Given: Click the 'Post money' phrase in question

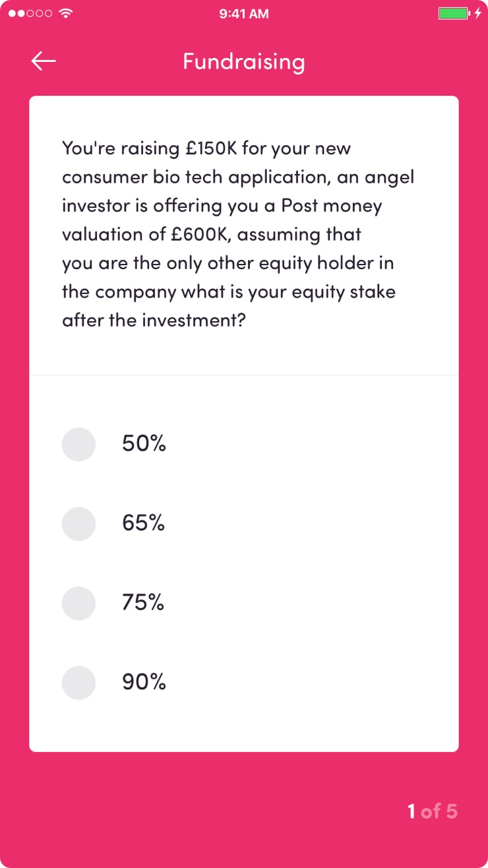Looking at the screenshot, I should (x=332, y=206).
